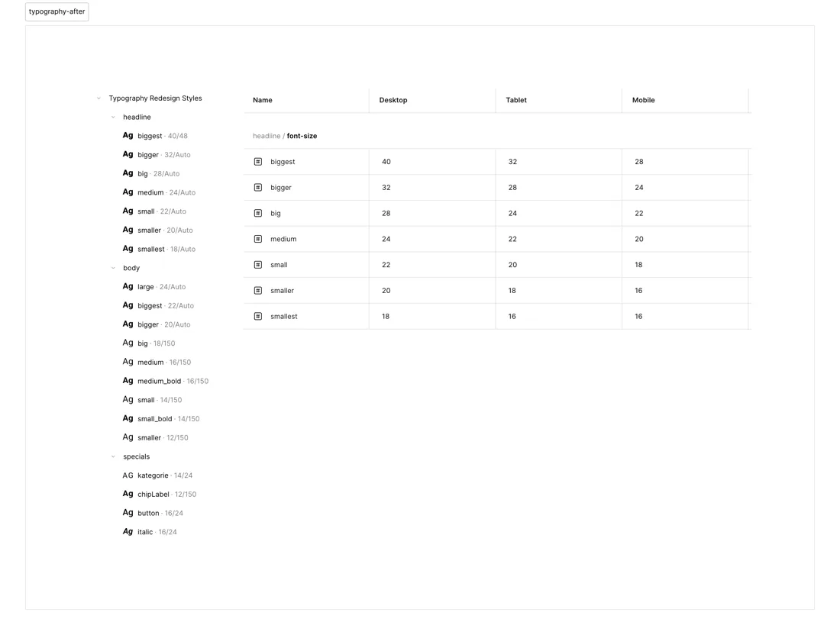Viewport: 840px width, 635px height.
Task: Click the variable icon next to big row
Action: pyautogui.click(x=257, y=213)
